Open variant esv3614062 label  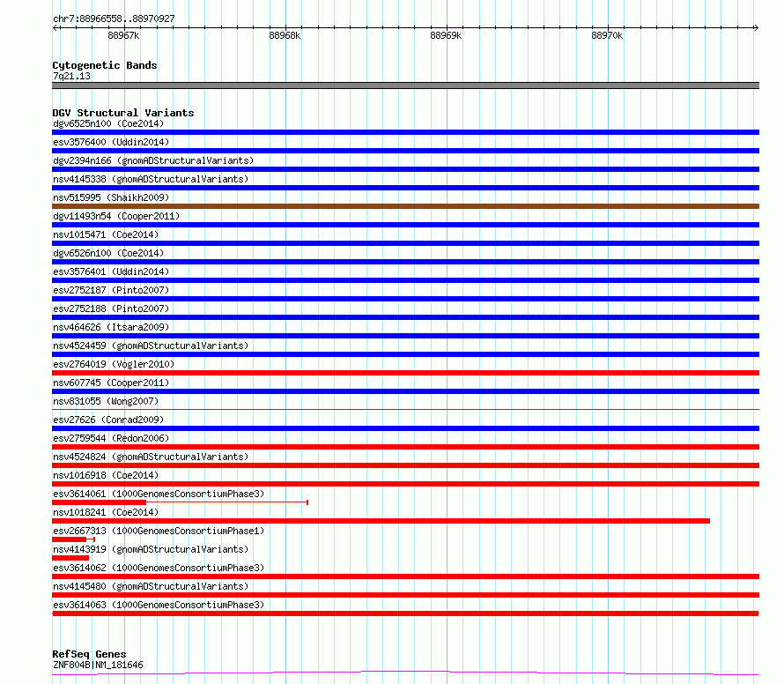159,568
